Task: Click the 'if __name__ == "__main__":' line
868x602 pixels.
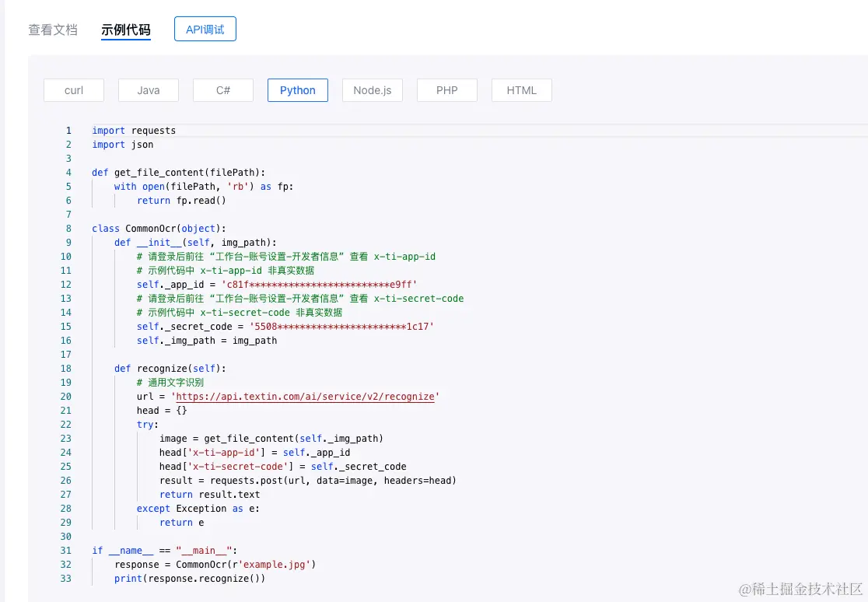Action: coord(165,551)
